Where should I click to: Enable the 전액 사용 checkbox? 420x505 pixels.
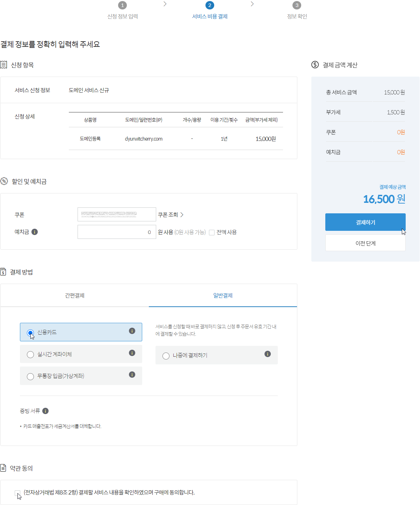(x=212, y=232)
